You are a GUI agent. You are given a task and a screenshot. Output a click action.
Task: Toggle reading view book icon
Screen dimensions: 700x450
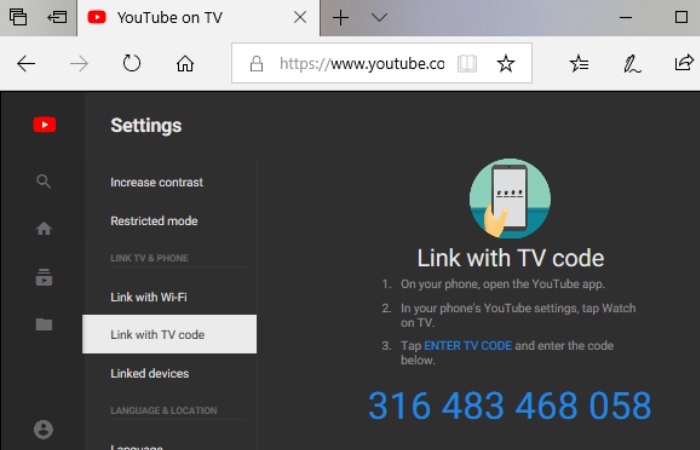coord(467,63)
